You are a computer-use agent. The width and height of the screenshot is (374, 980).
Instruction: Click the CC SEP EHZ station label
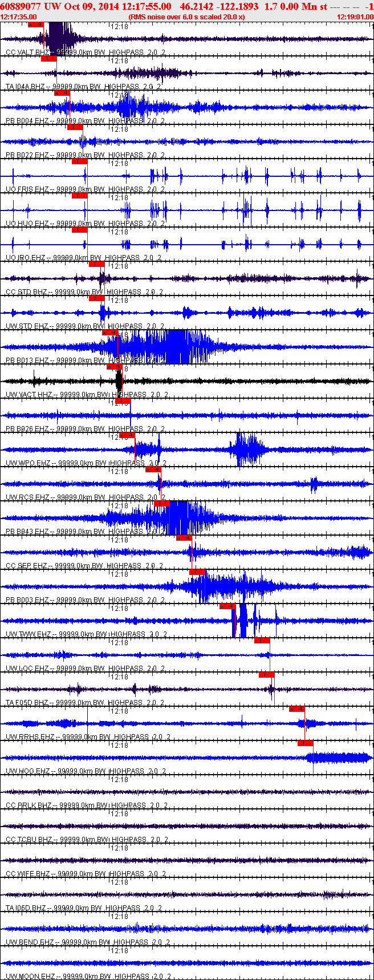point(27,566)
